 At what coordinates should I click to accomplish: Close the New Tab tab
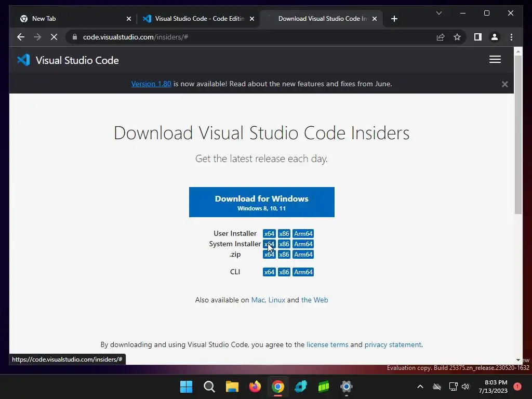click(x=129, y=19)
